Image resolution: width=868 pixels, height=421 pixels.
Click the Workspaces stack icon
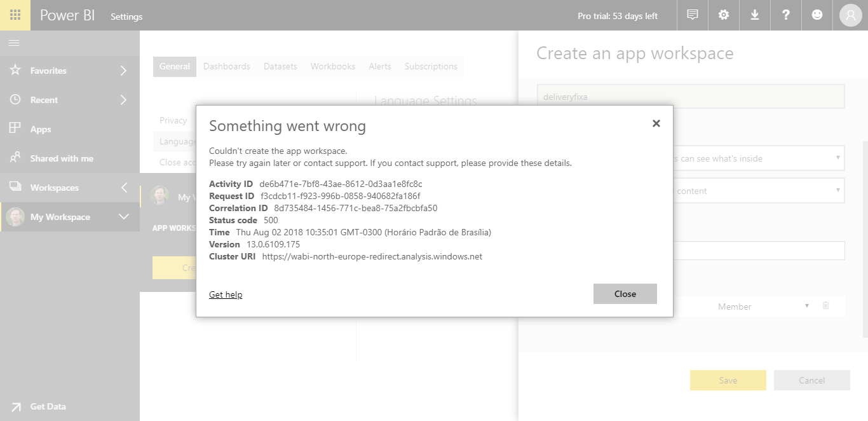tap(15, 187)
